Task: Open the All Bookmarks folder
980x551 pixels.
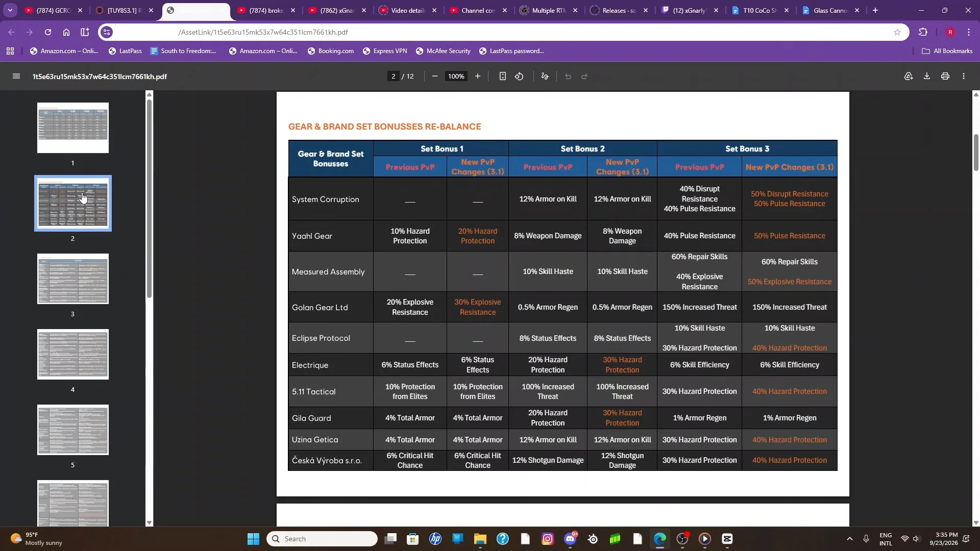Action: tap(947, 51)
